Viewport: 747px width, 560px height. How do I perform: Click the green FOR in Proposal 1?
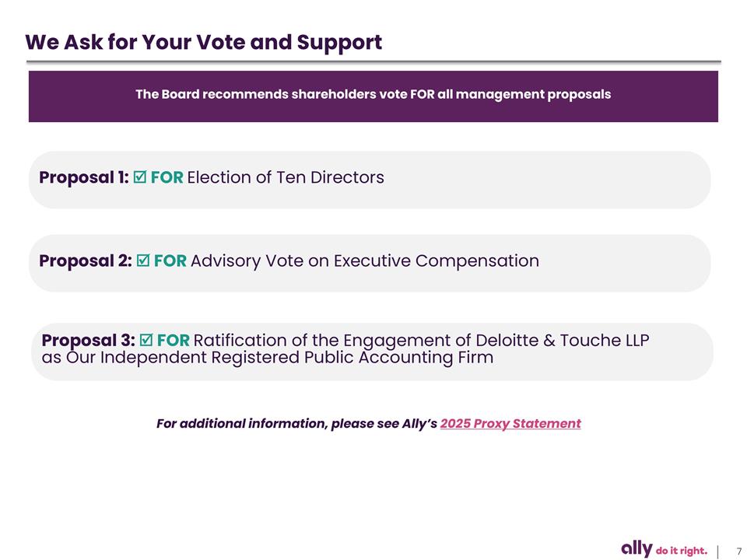(x=167, y=177)
